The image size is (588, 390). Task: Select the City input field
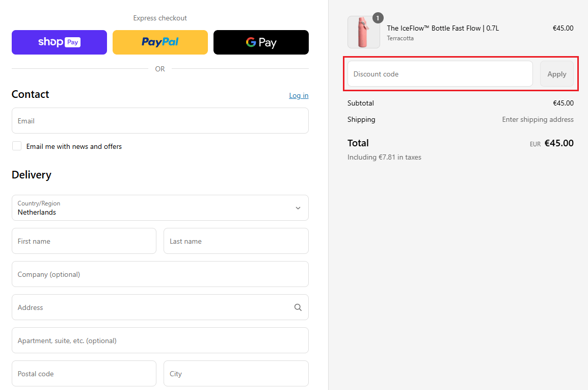tap(236, 374)
